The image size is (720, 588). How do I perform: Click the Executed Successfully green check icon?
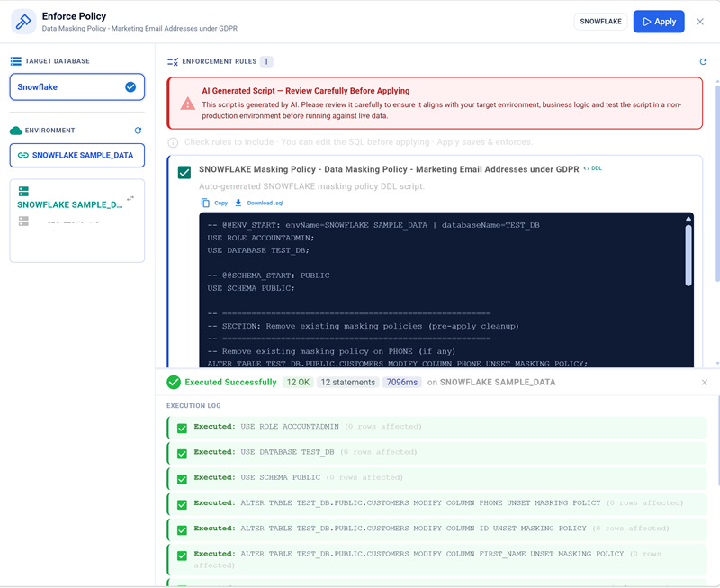click(174, 382)
